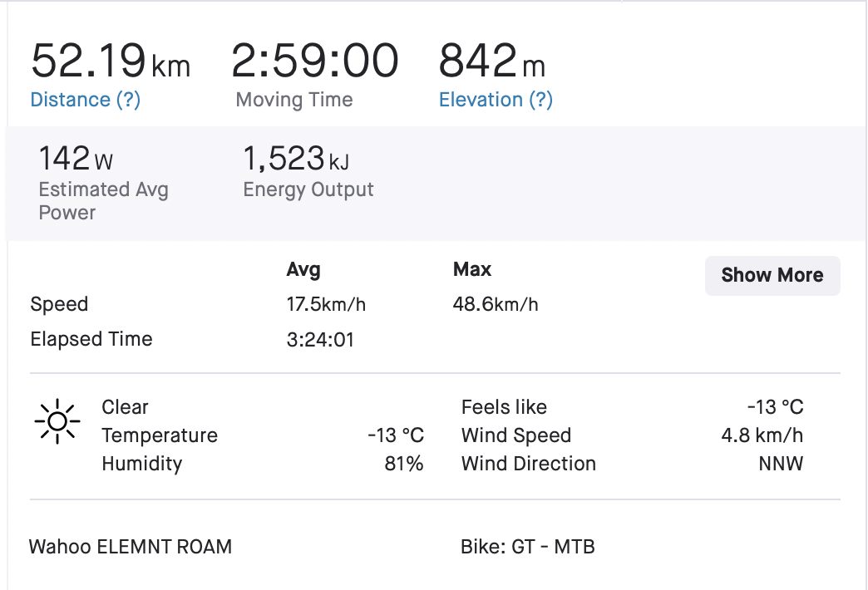
Task: Click the Clear weather condition text
Action: coord(125,407)
